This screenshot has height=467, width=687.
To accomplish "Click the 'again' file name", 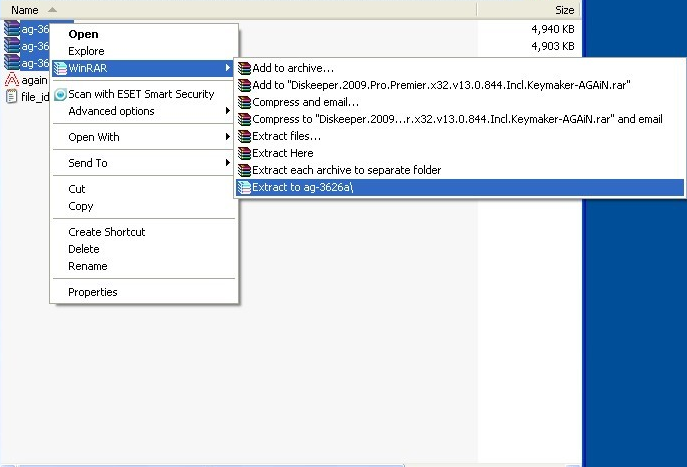I will coord(34,80).
